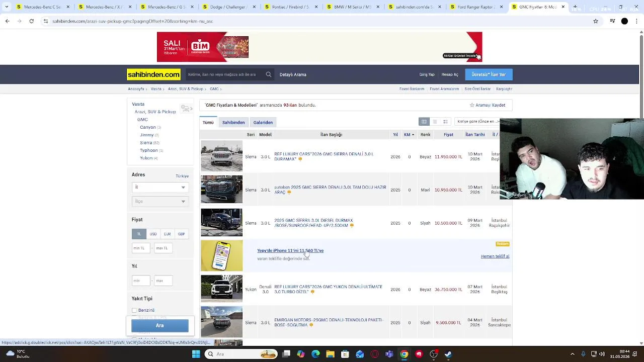Bookmark this page with the star icon

pyautogui.click(x=596, y=21)
